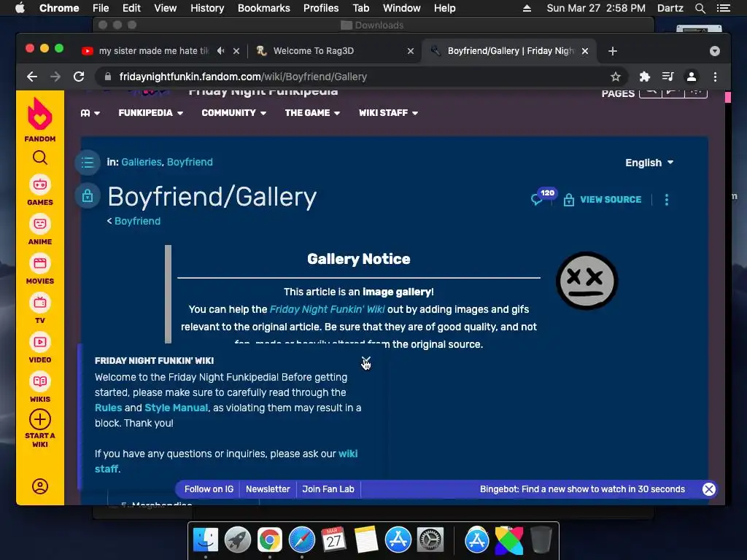Open the page more-options vertical dots

coord(667,200)
